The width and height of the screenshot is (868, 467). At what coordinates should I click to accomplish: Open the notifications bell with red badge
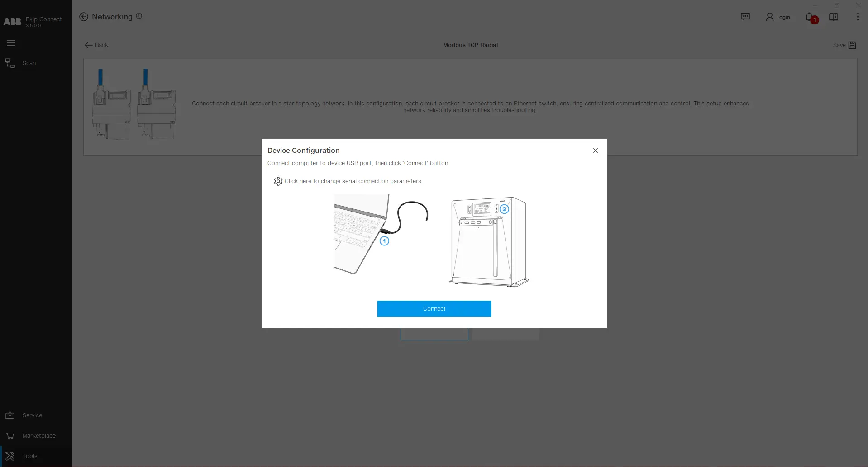coord(810,17)
